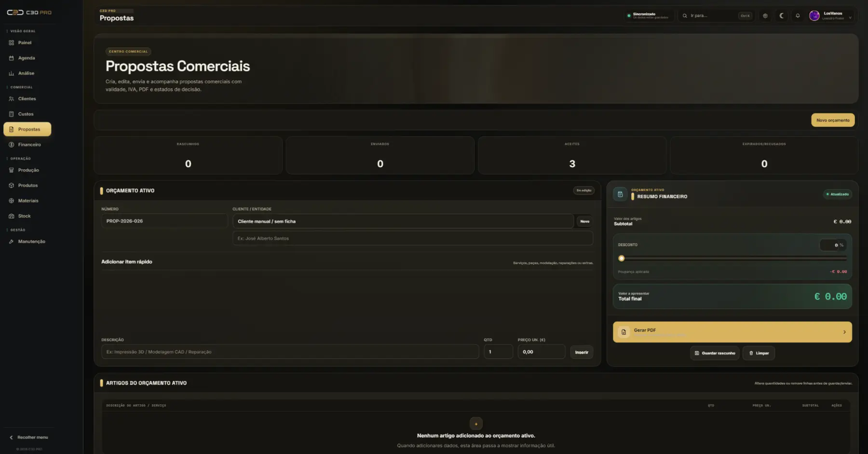Click the middle of the Desconto slider track
The width and height of the screenshot is (868, 454).
tap(732, 259)
